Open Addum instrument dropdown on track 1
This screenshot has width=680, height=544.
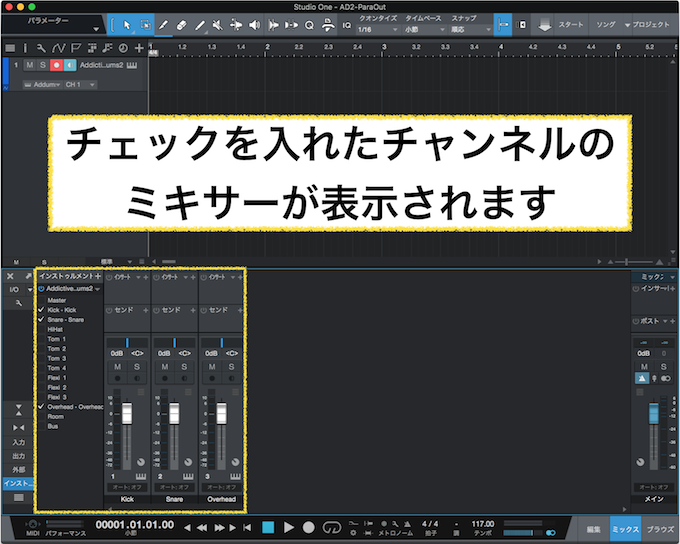(x=42, y=85)
